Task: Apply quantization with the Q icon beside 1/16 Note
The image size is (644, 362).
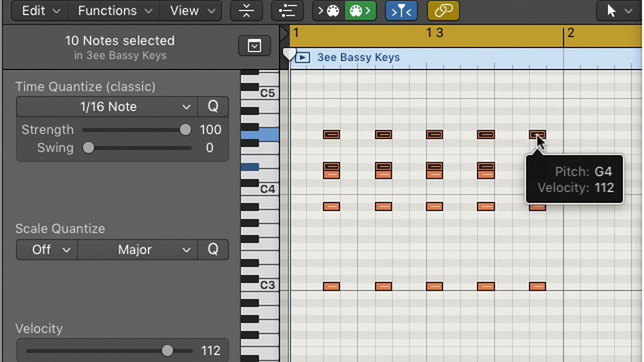Action: (213, 106)
